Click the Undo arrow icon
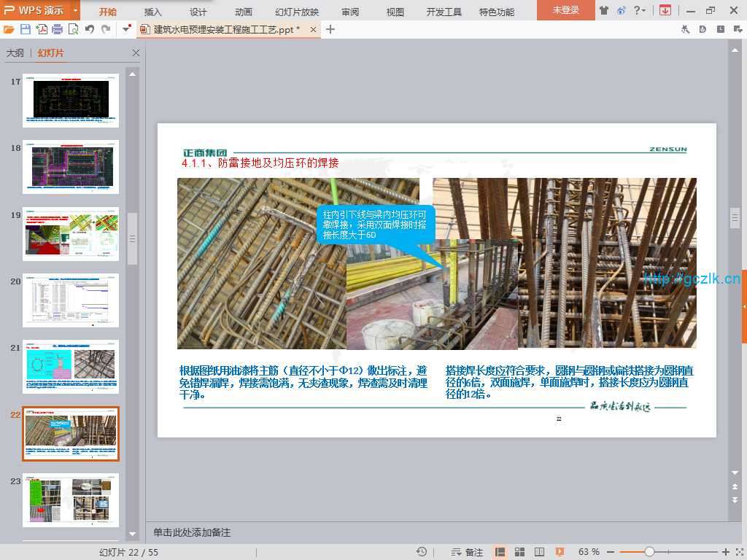The height and width of the screenshot is (560, 747). [x=90, y=29]
